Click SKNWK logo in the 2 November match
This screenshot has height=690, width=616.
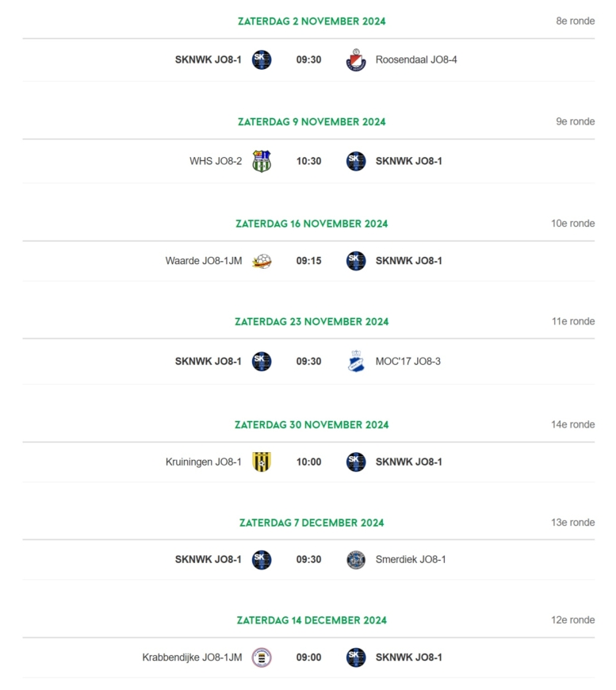tap(262, 59)
